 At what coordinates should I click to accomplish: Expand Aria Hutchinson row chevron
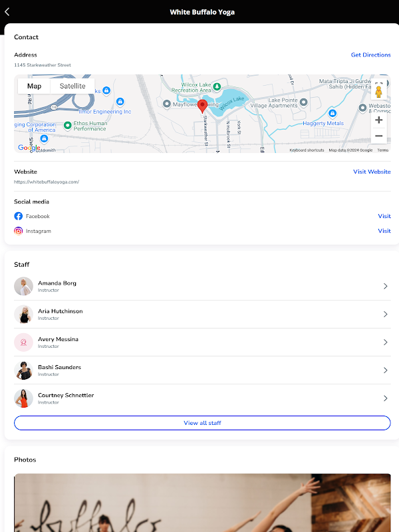(x=386, y=314)
